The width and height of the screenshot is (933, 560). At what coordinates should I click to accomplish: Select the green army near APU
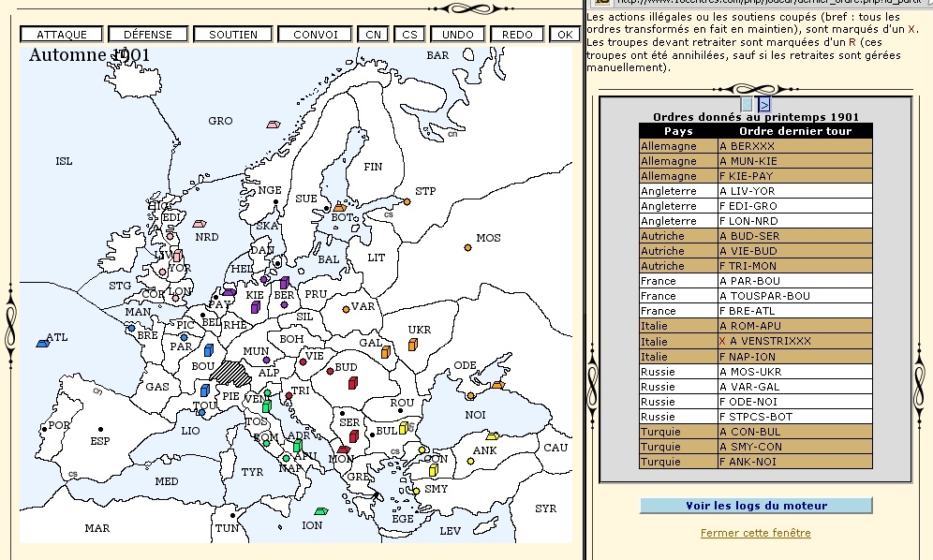click(x=297, y=446)
